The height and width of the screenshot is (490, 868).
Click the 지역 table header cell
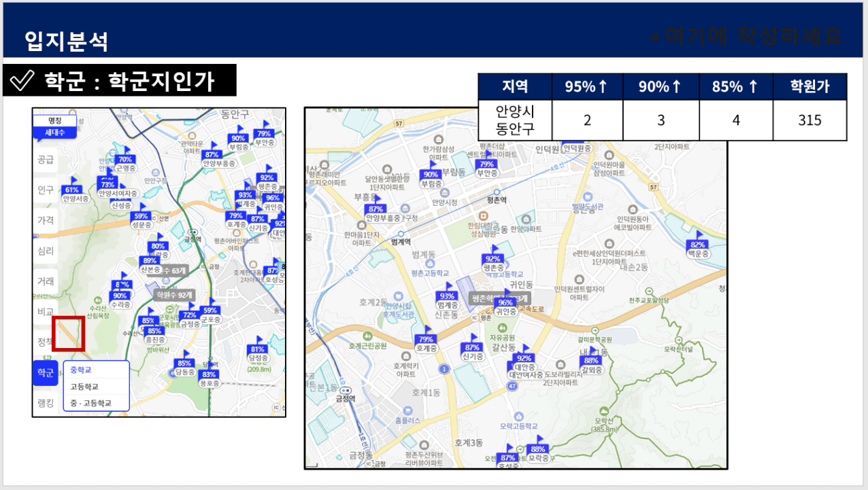(515, 87)
